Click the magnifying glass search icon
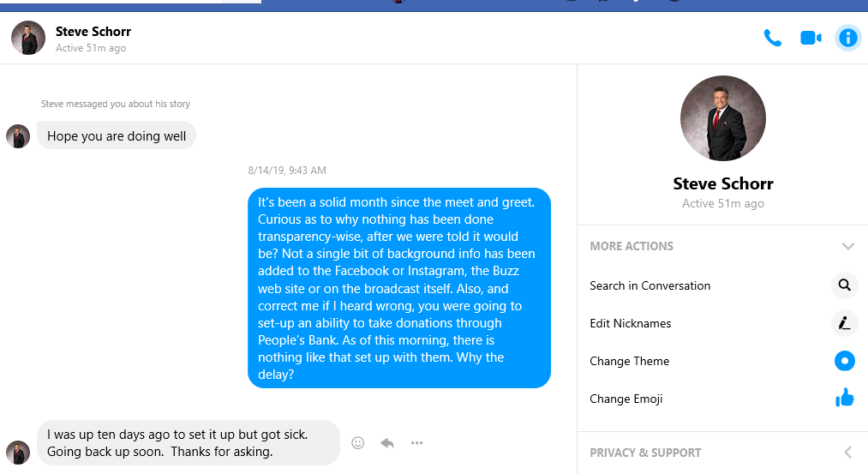The width and height of the screenshot is (868, 474). point(844,285)
